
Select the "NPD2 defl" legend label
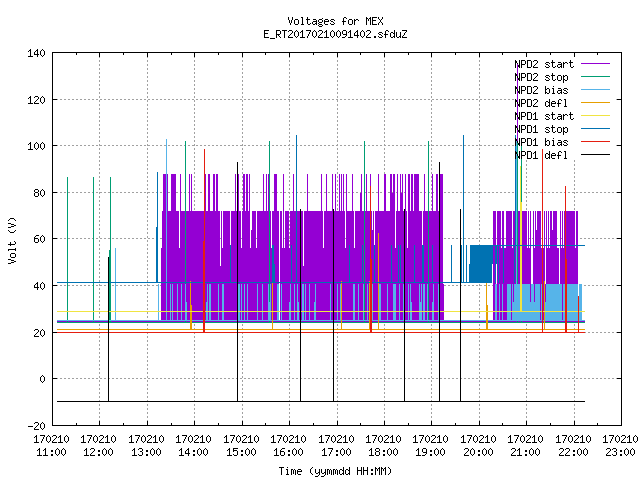[541, 103]
